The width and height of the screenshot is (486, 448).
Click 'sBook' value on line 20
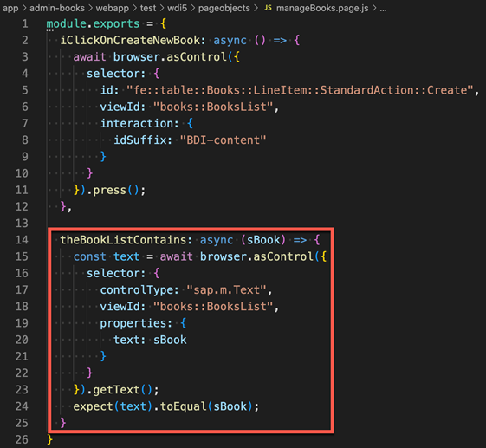pyautogui.click(x=170, y=340)
